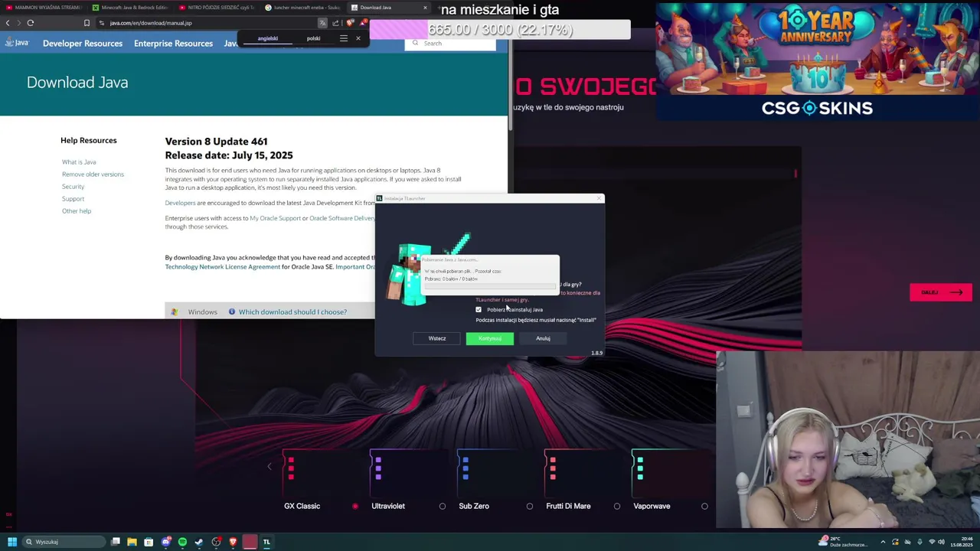
Task: Select the Sub Zero theme radio
Action: (x=529, y=506)
